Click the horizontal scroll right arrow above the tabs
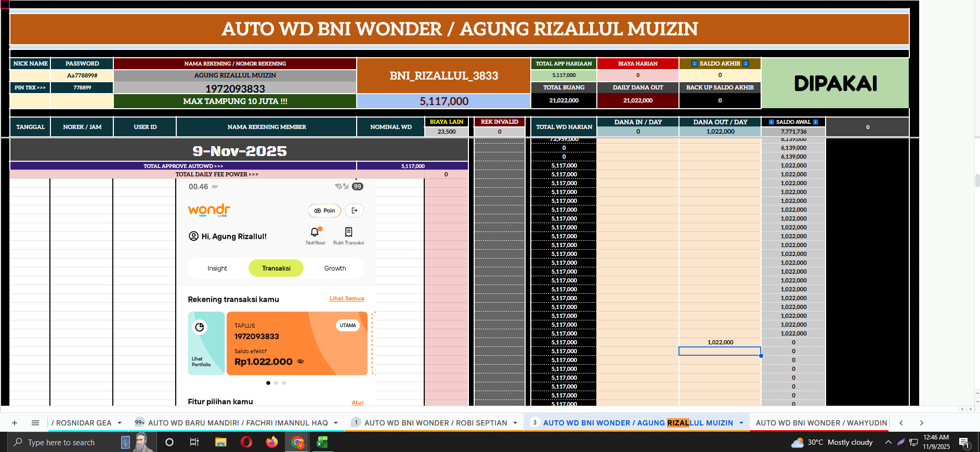 [970, 409]
